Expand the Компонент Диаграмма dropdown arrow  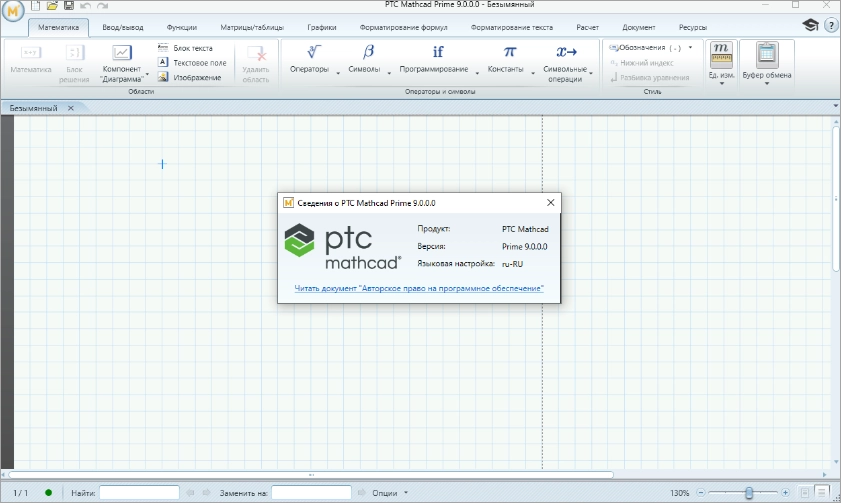pyautogui.click(x=147, y=74)
